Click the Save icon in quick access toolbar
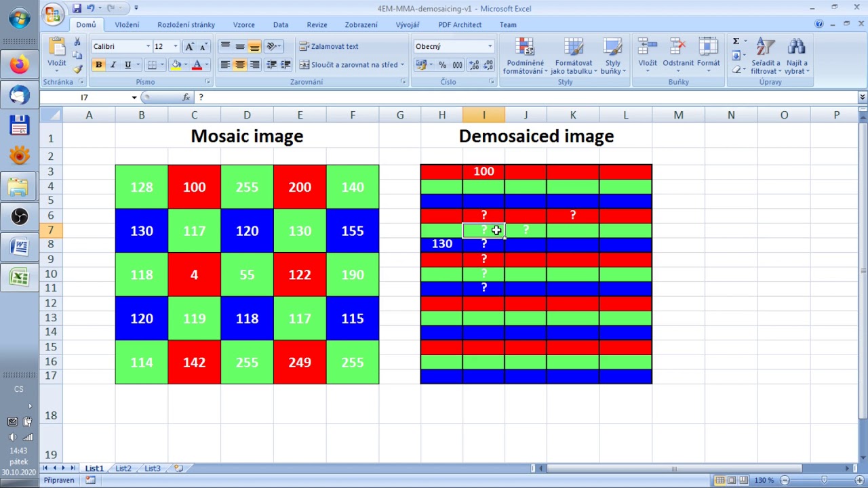The image size is (868, 488). pyautogui.click(x=77, y=8)
